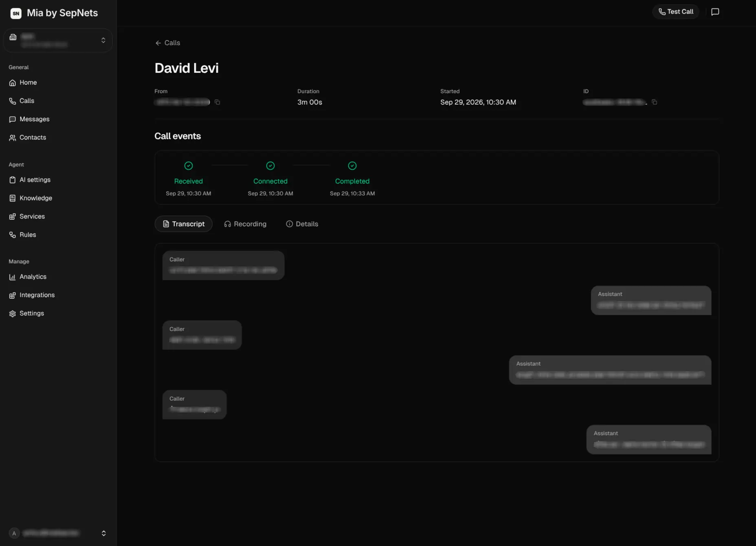The image size is (756, 546).
Task: Click the duration value 3m 00s
Action: click(310, 103)
